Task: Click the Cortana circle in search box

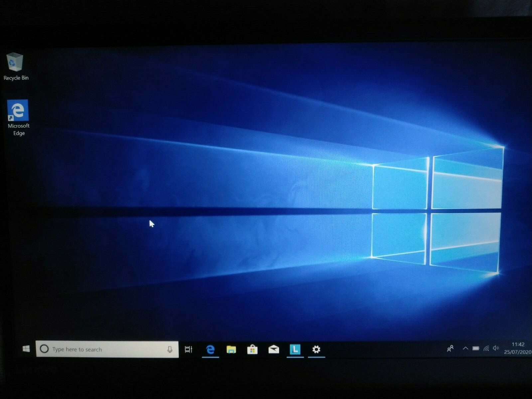Action: click(x=44, y=349)
